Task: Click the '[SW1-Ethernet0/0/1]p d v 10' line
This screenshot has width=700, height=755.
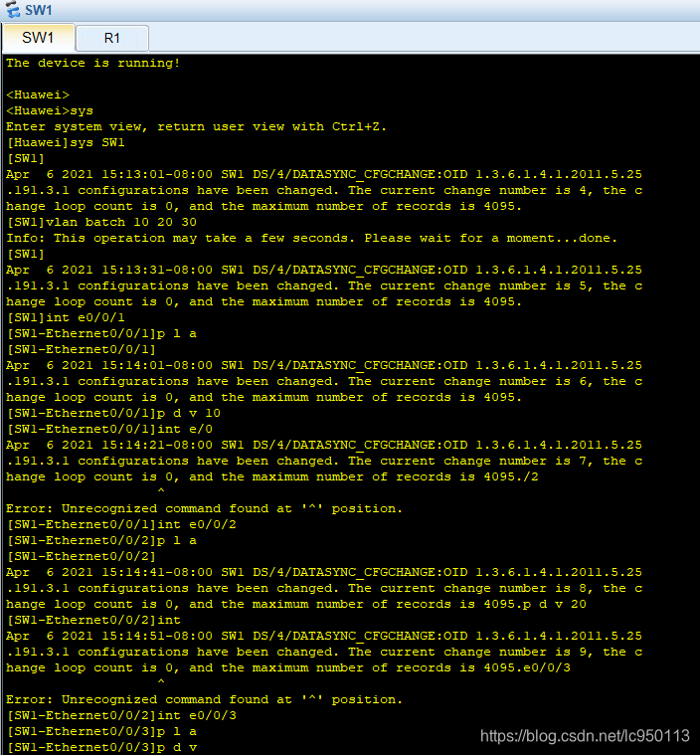Action: pyautogui.click(x=113, y=413)
